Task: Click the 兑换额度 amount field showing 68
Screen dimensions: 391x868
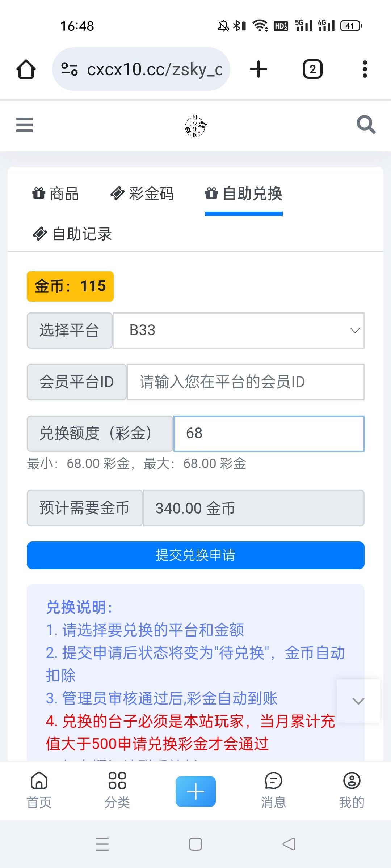Action: 269,434
